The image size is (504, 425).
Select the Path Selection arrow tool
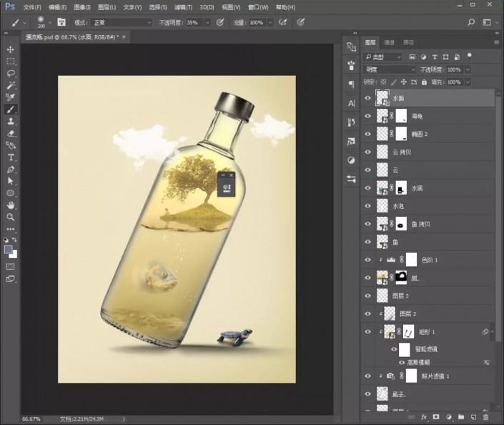[x=10, y=181]
